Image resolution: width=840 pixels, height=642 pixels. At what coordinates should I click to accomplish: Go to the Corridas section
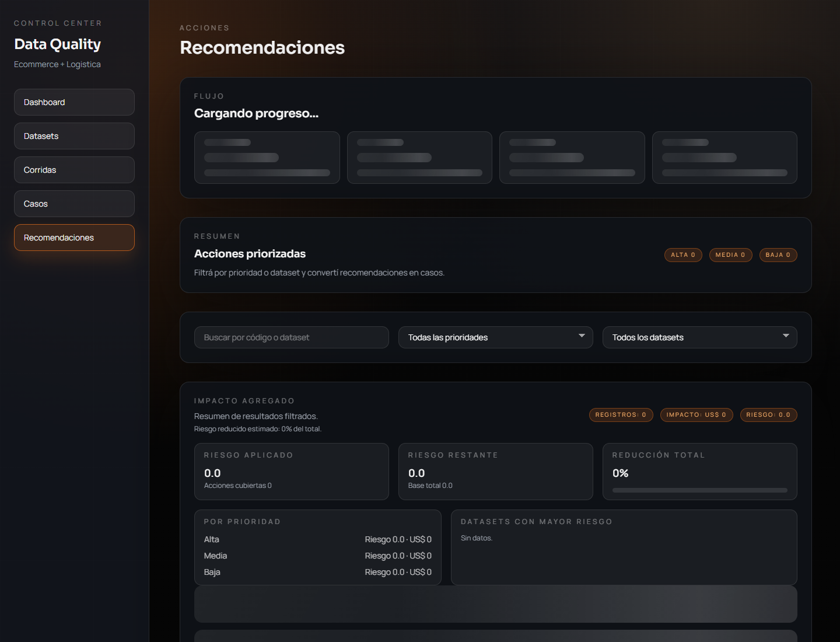(74, 170)
